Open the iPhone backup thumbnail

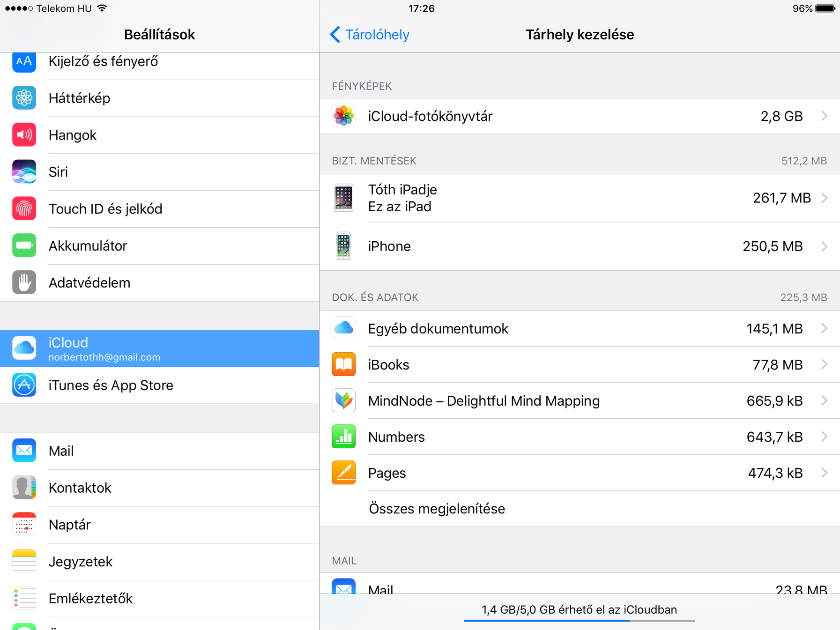(343, 246)
